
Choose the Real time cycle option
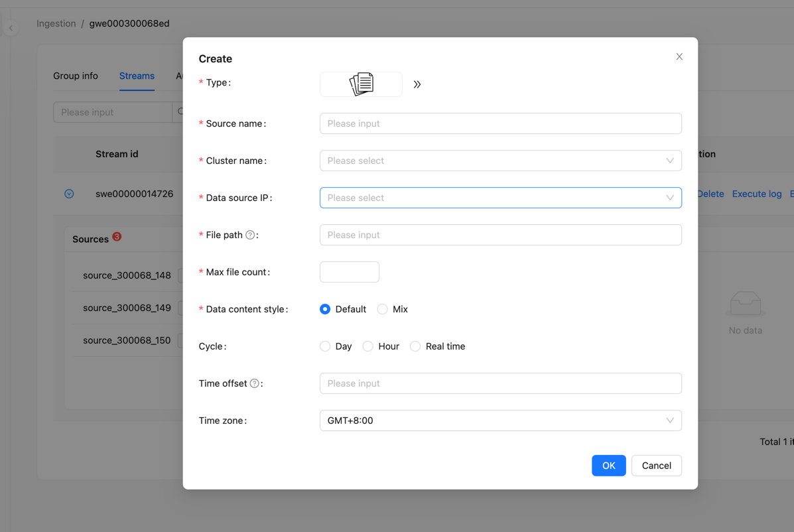coord(415,346)
